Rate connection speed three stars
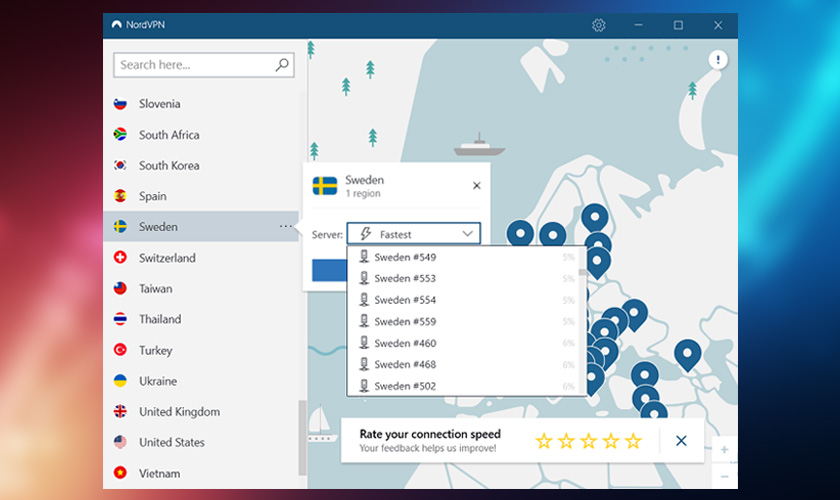 589,441
